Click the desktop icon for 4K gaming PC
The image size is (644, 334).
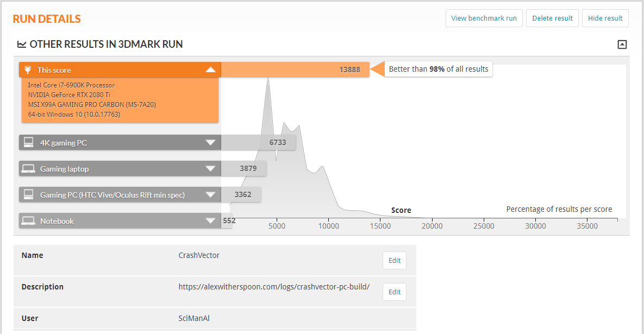pyautogui.click(x=29, y=143)
